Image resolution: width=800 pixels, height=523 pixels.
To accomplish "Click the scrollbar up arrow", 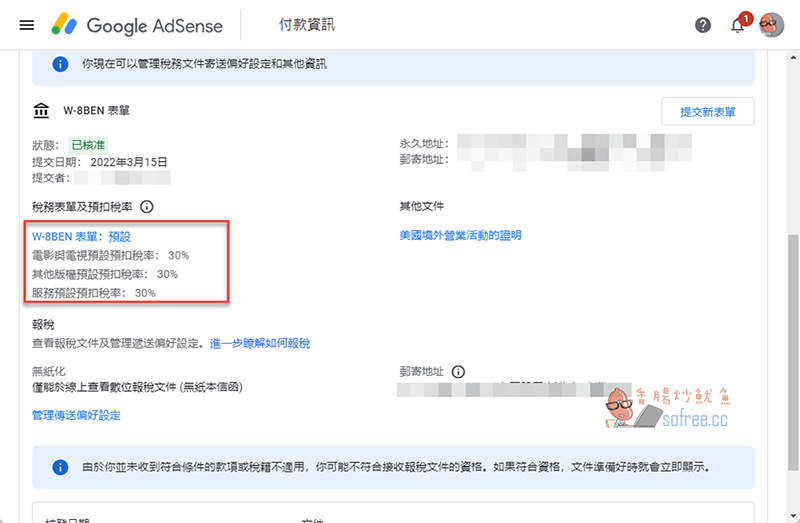I will click(793, 57).
